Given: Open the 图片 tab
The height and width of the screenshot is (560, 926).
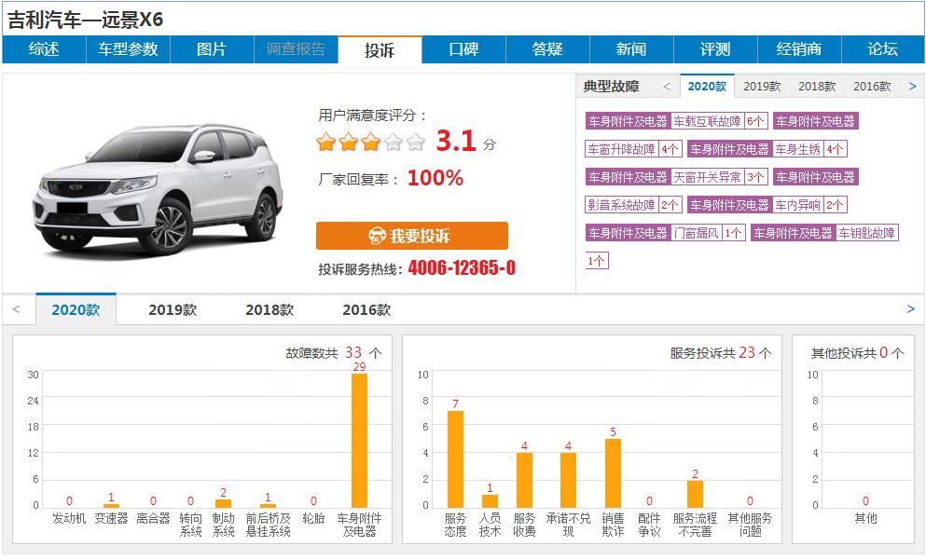Looking at the screenshot, I should (212, 49).
